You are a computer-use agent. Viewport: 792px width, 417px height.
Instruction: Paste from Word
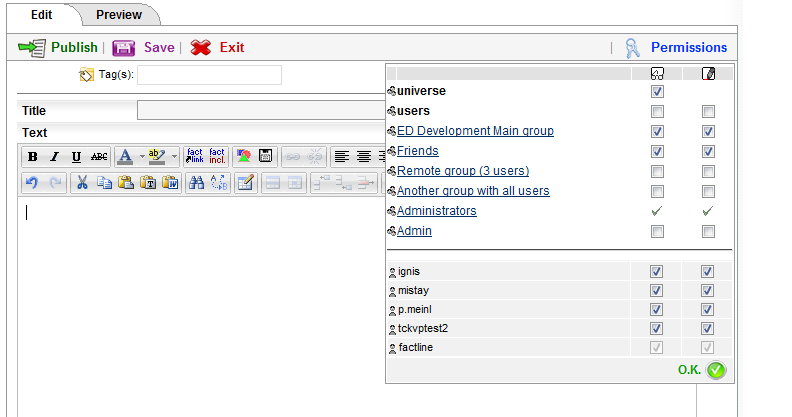click(170, 183)
